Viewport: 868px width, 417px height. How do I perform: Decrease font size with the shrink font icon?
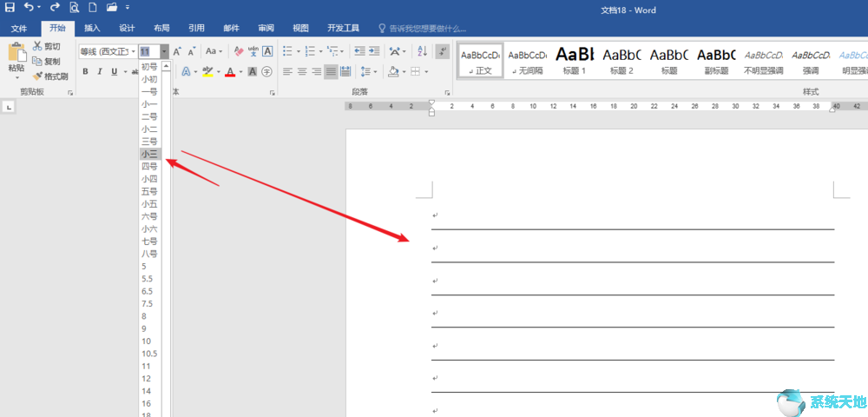[x=192, y=51]
